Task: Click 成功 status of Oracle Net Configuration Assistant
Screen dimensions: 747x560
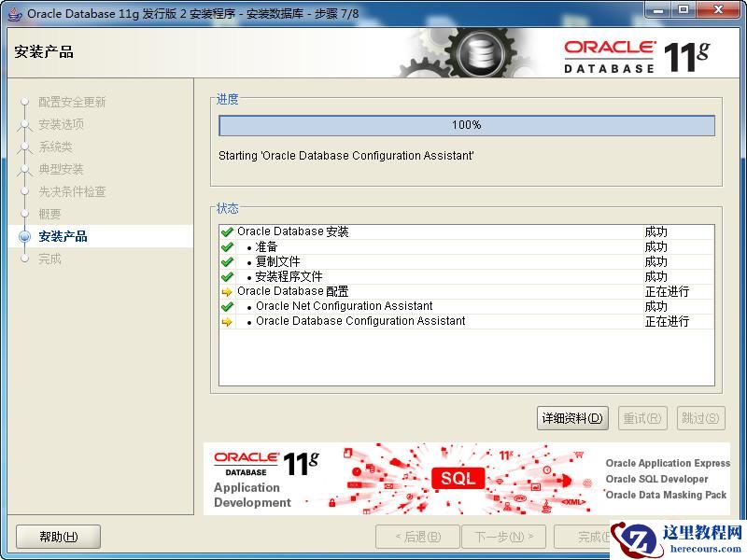Action: [656, 306]
